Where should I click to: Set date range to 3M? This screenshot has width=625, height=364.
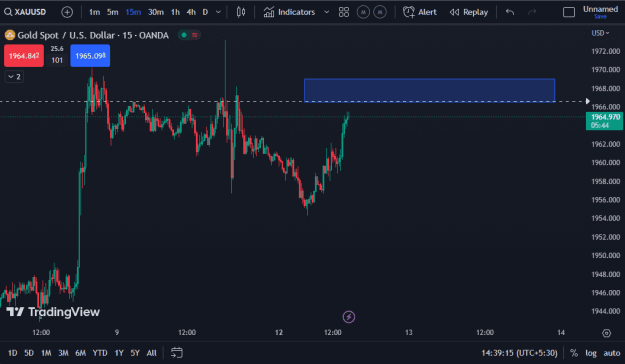63,353
